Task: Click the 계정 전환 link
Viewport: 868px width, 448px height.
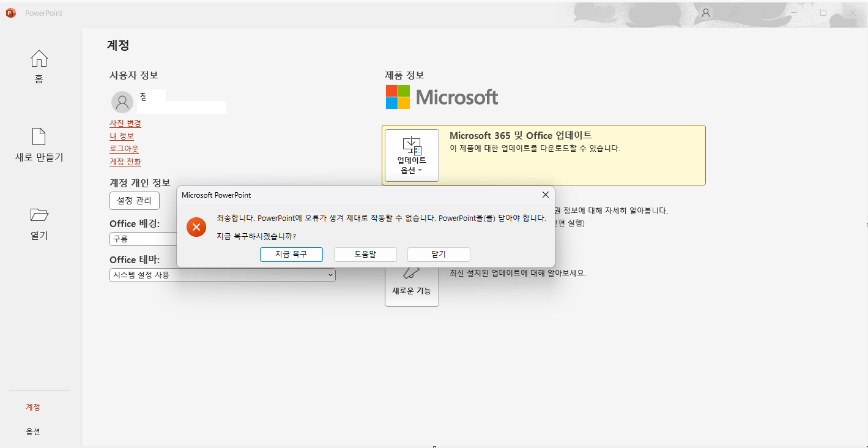Action: (125, 162)
